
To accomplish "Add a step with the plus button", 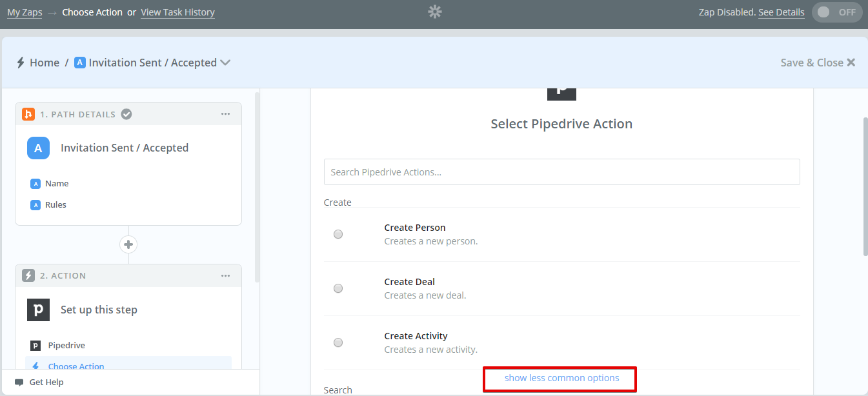I will (x=128, y=244).
